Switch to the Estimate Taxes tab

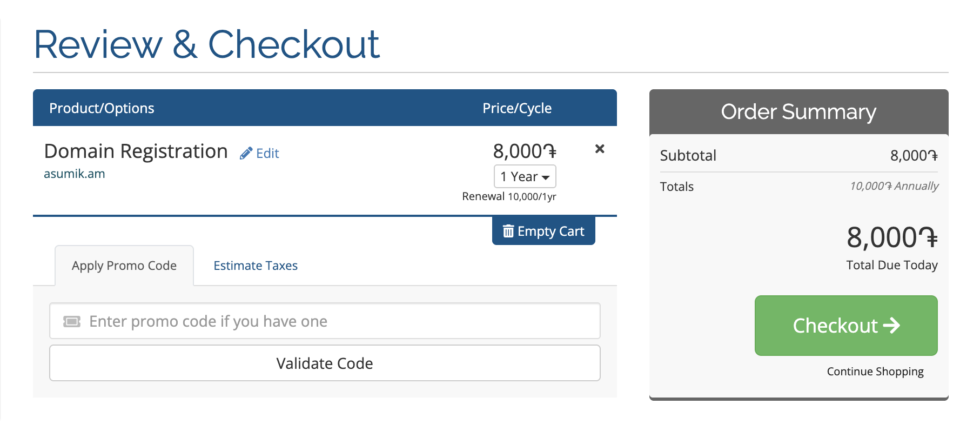click(256, 266)
